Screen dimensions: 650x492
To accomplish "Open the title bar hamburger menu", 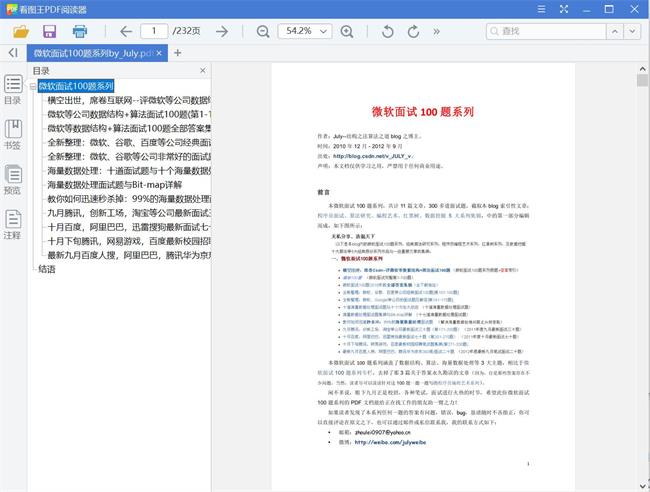I will click(x=541, y=9).
